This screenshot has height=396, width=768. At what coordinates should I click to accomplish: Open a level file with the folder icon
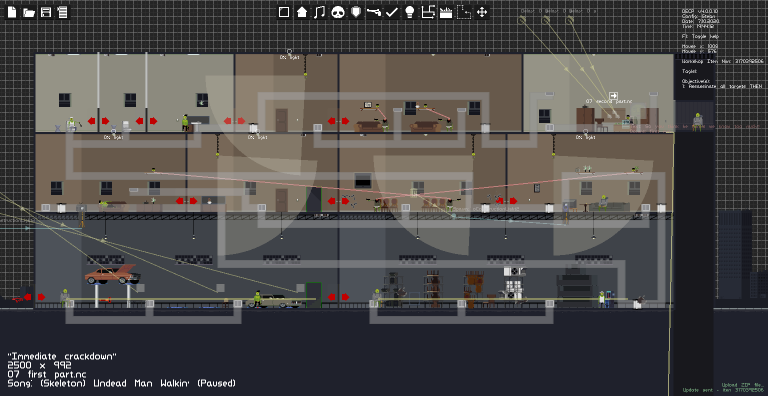pos(29,12)
